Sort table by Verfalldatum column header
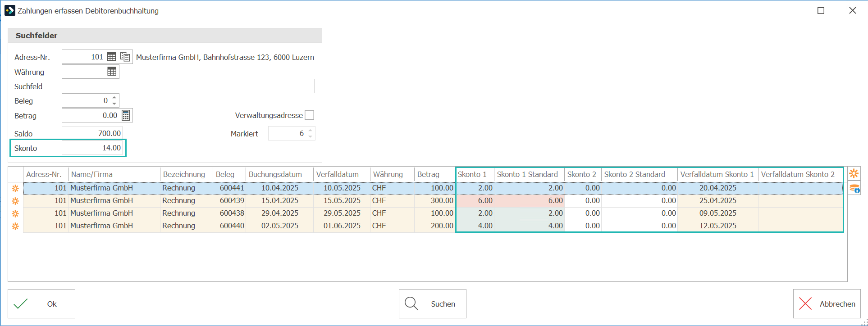868x326 pixels. (x=342, y=174)
